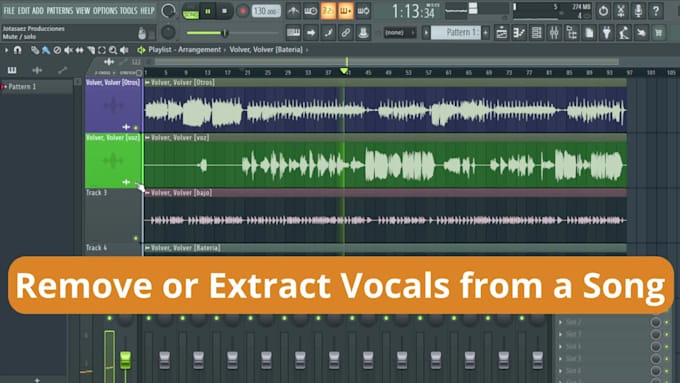This screenshot has width=680, height=383.
Task: Open the tempo tapper icon
Action: tap(624, 33)
